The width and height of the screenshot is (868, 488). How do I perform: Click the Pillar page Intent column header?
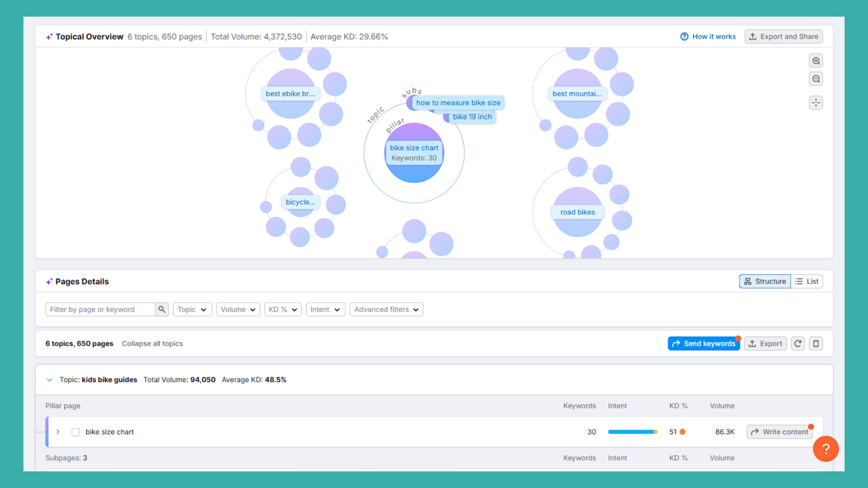tap(617, 406)
